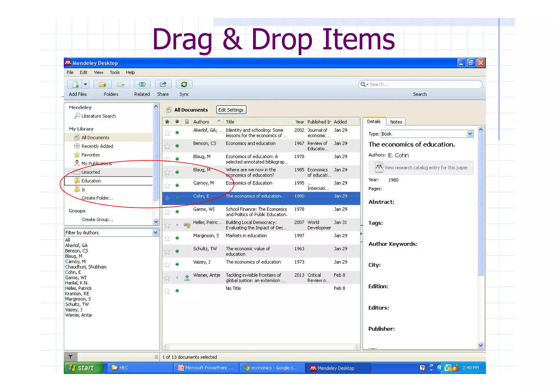Sort by Year column header

pos(297,122)
